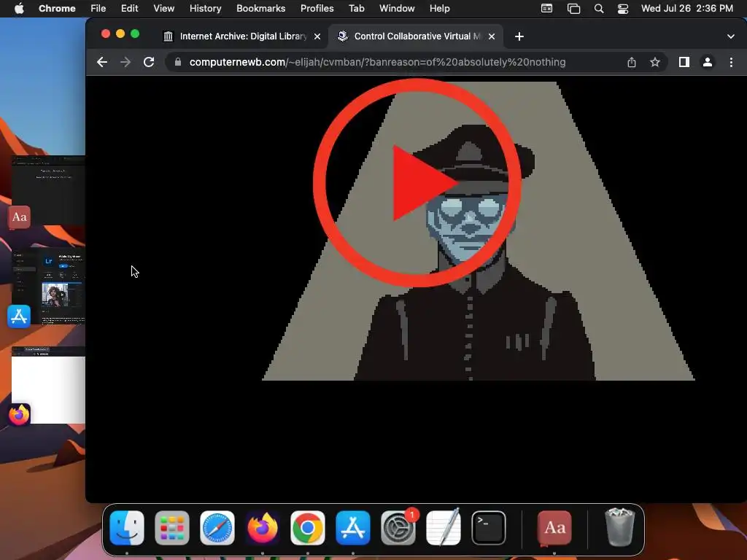This screenshot has width=747, height=560.
Task: Bookmark this tab with star icon
Action: click(x=655, y=62)
